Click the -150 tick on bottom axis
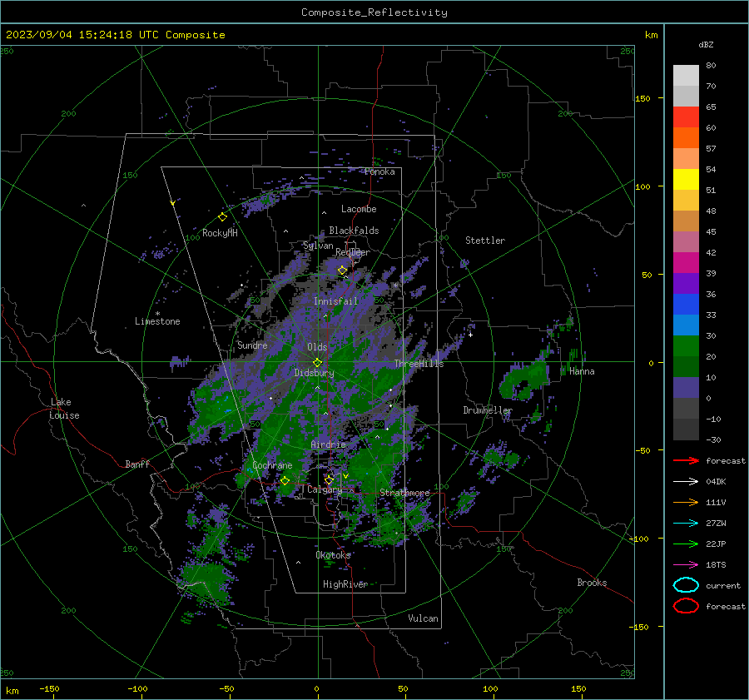This screenshot has height=700, width=749. click(x=49, y=688)
